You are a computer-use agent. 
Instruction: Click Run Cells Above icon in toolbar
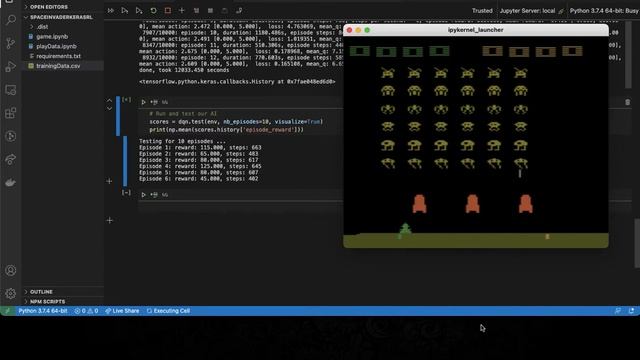(124, 11)
